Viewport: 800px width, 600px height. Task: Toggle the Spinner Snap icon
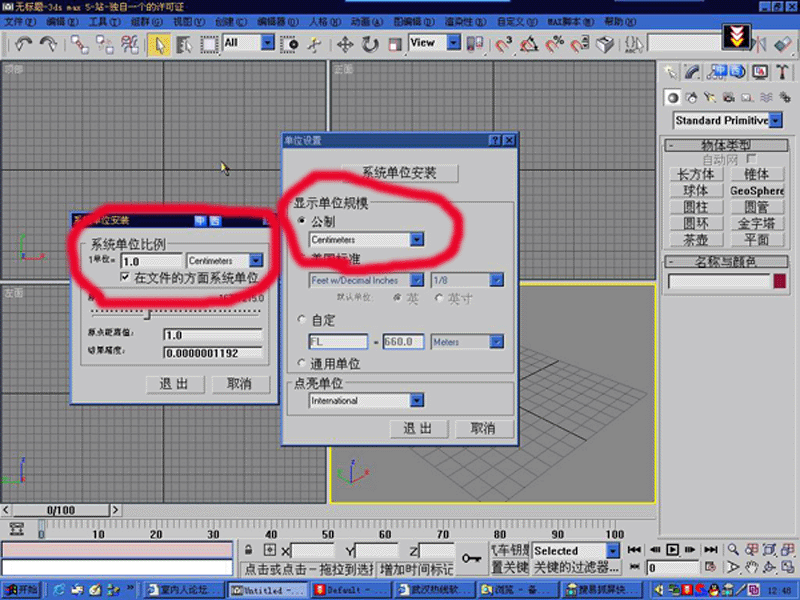(x=580, y=44)
